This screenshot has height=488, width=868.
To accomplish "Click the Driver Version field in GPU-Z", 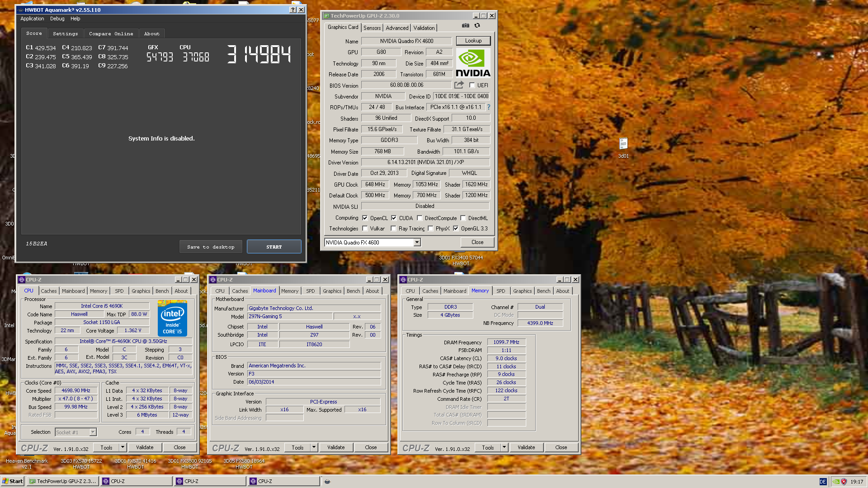I will pos(425,162).
